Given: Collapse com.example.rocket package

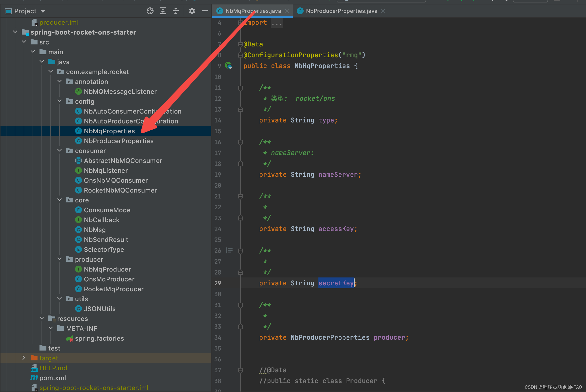Looking at the screenshot, I should pos(51,72).
